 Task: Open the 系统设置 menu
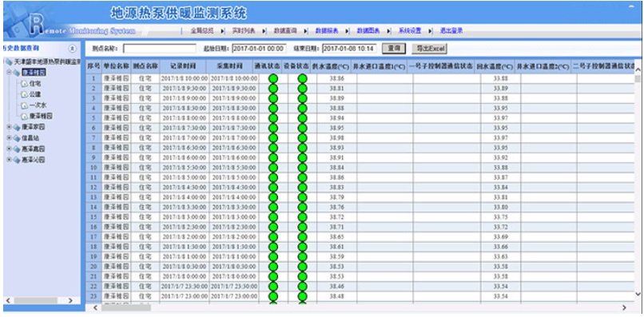pyautogui.click(x=409, y=31)
